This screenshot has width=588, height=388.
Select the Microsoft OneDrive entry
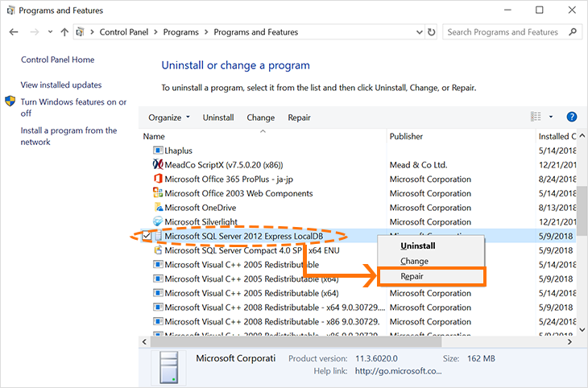(x=201, y=208)
